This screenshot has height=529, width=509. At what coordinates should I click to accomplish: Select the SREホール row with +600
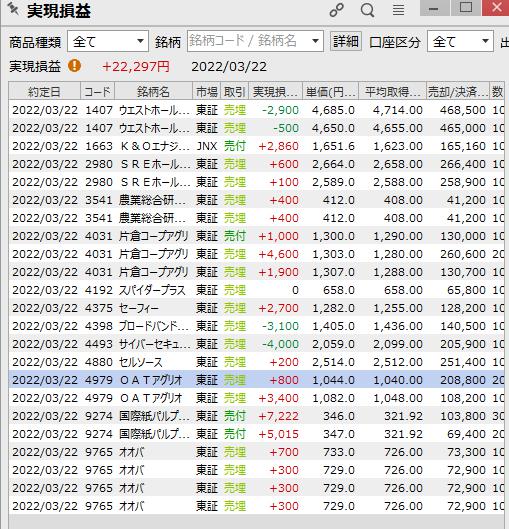(256, 164)
